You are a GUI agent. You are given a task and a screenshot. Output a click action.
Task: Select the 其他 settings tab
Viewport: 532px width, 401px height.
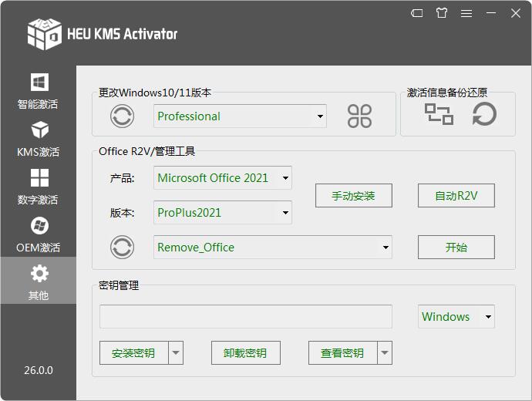[38, 280]
